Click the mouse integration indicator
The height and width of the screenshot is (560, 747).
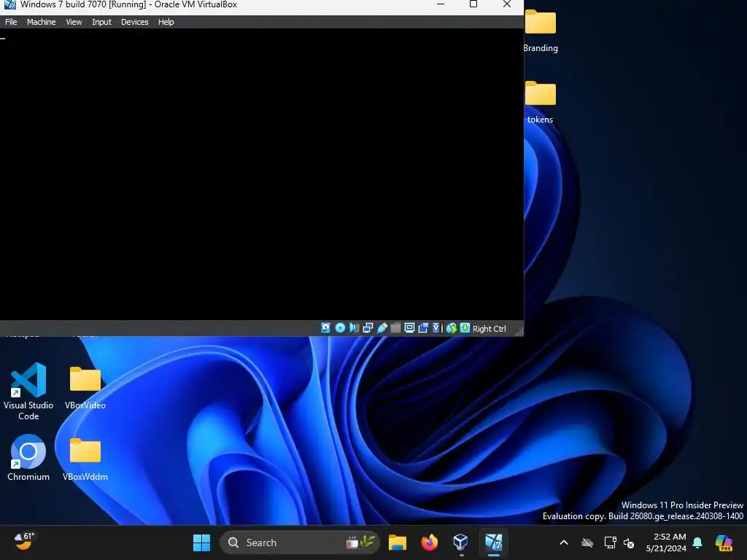click(451, 328)
